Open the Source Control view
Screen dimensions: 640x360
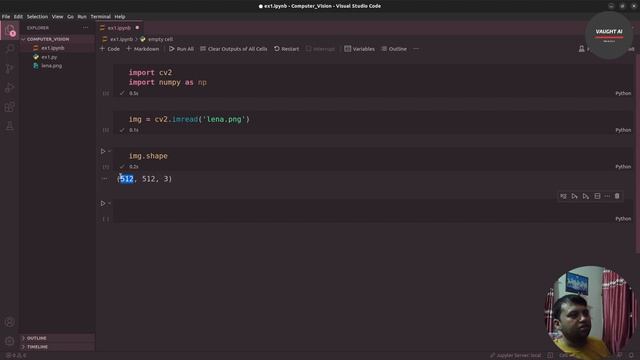click(10, 68)
